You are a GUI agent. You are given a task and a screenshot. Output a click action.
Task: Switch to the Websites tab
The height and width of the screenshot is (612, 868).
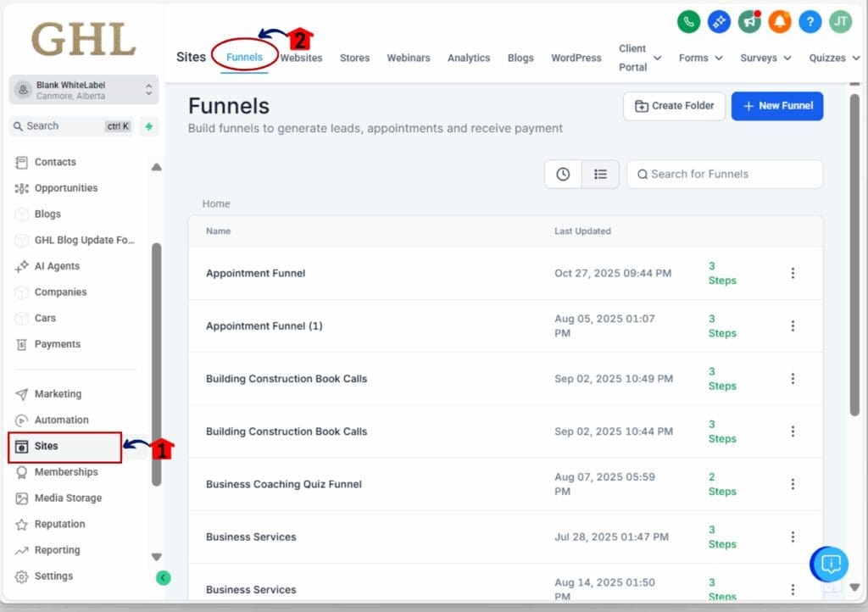click(x=302, y=58)
